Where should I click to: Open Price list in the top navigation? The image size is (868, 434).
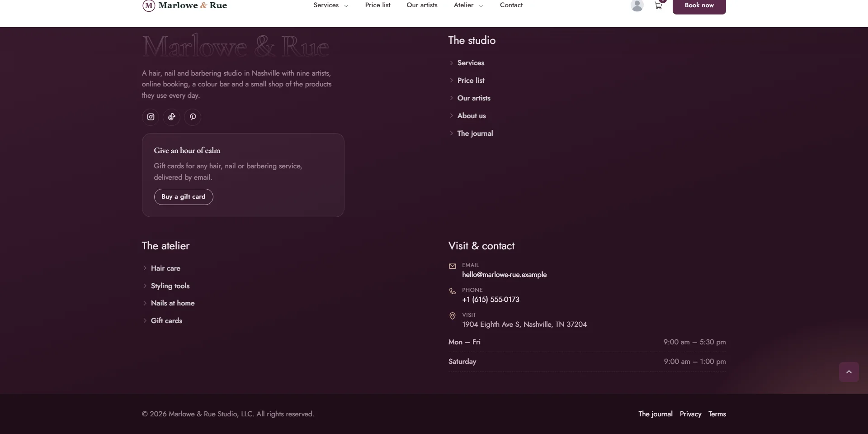coord(377,5)
